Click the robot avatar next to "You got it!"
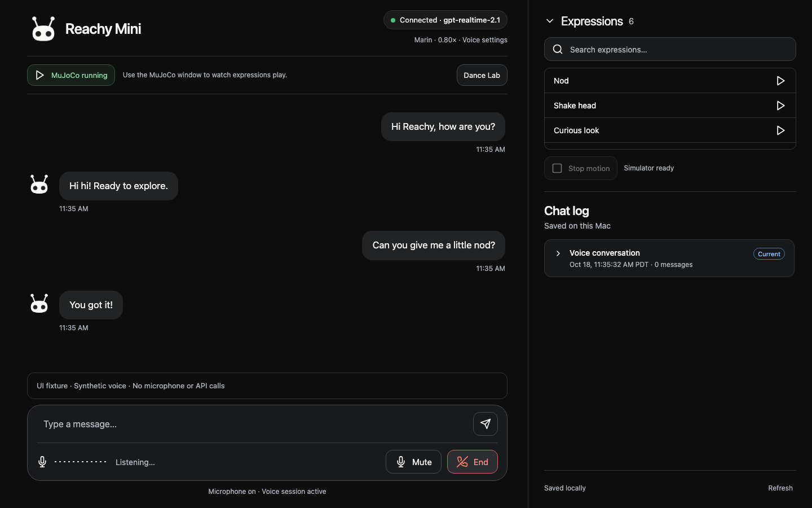This screenshot has height=508, width=812. (39, 303)
